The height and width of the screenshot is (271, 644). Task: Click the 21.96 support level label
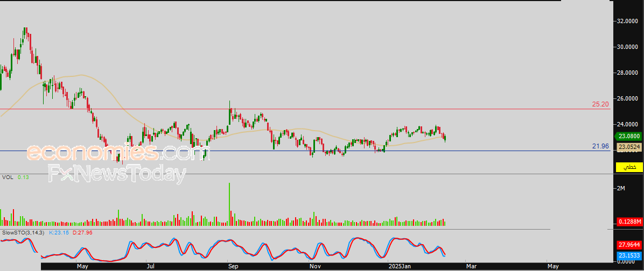click(x=600, y=146)
